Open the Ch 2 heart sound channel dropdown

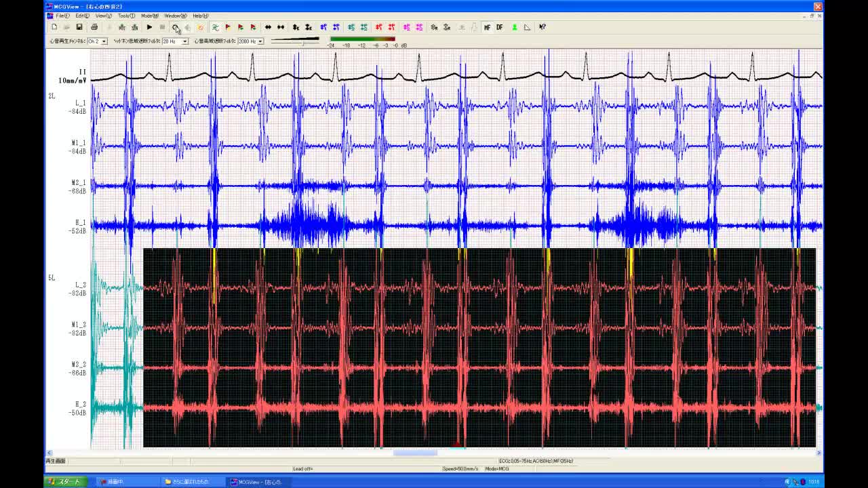click(104, 41)
